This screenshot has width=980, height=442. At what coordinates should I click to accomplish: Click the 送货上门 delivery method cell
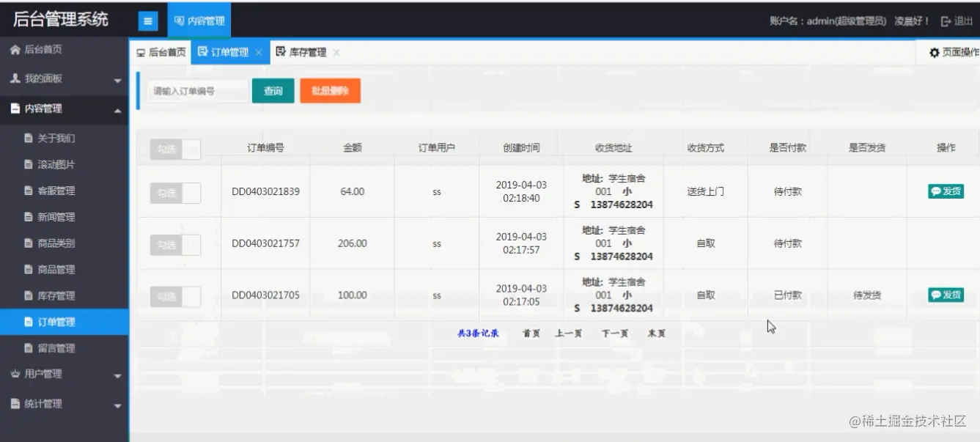[706, 191]
